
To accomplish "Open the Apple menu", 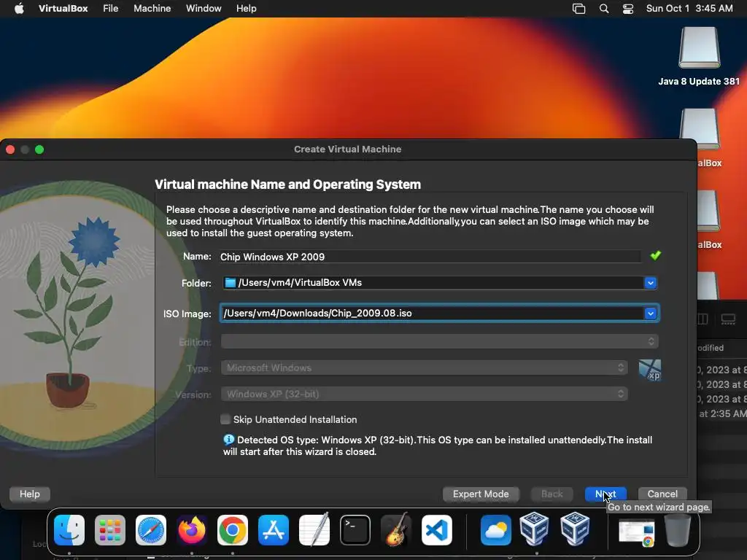I will (x=19, y=9).
